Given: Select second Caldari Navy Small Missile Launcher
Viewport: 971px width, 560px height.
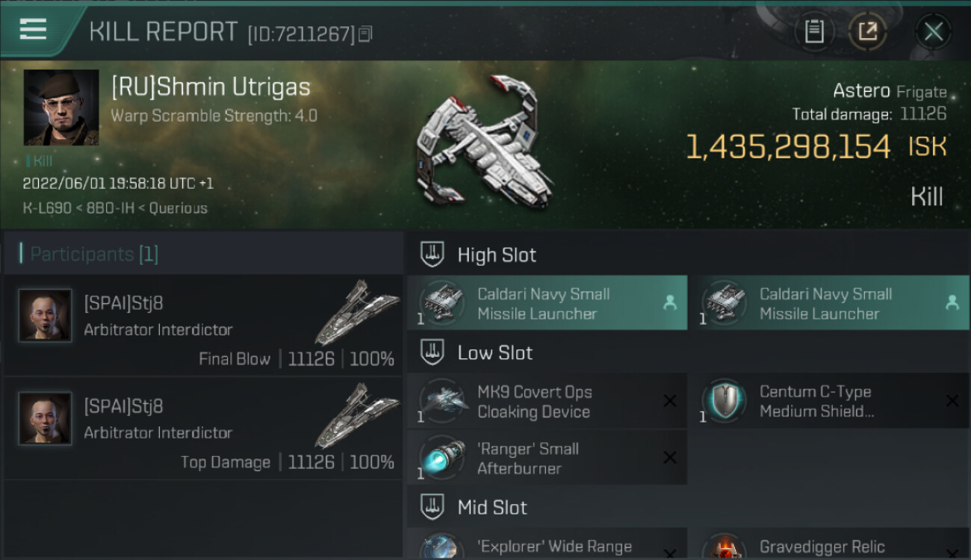Looking at the screenshot, I should [x=828, y=303].
